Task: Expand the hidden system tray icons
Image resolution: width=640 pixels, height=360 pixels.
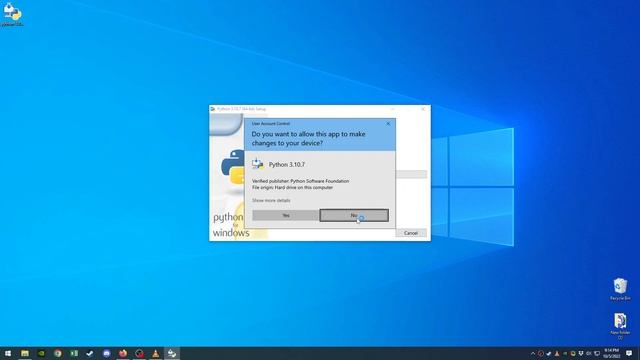Action: 533,353
